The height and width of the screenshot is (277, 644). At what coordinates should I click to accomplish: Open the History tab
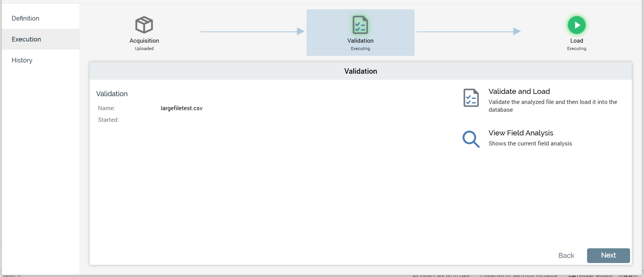22,60
